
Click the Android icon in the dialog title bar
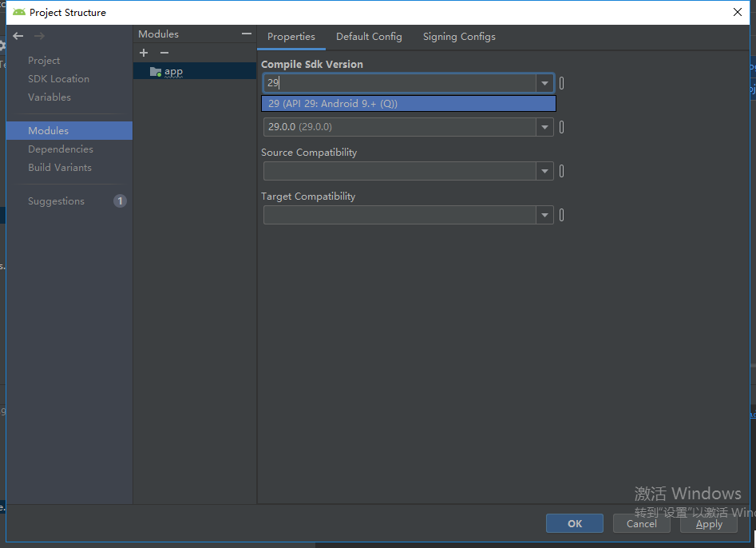point(19,12)
